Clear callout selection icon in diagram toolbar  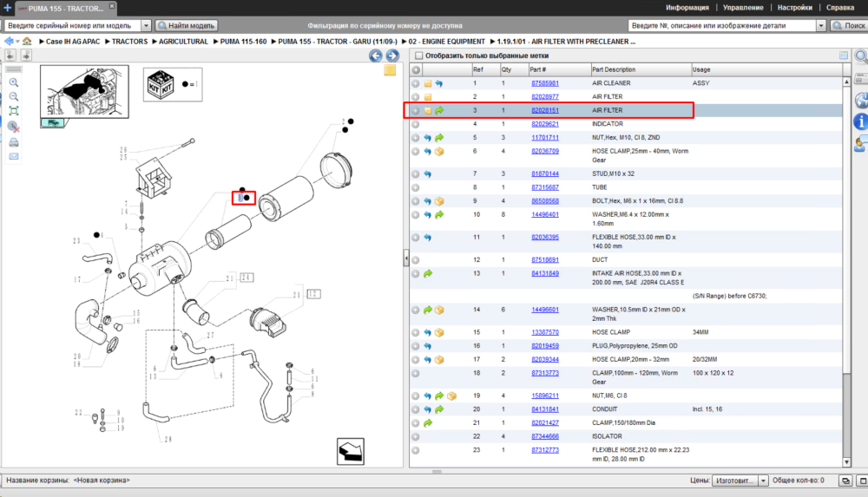pos(14,128)
